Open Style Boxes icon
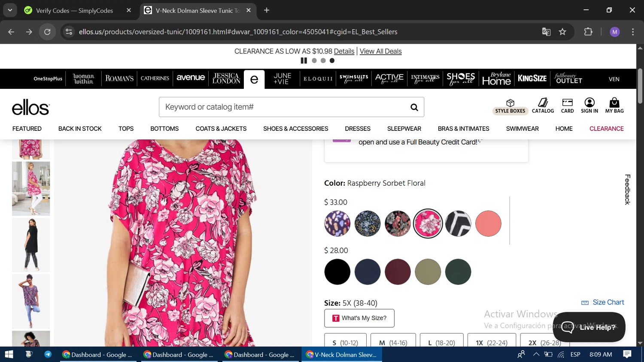Image resolution: width=644 pixels, height=362 pixels. [x=510, y=106]
